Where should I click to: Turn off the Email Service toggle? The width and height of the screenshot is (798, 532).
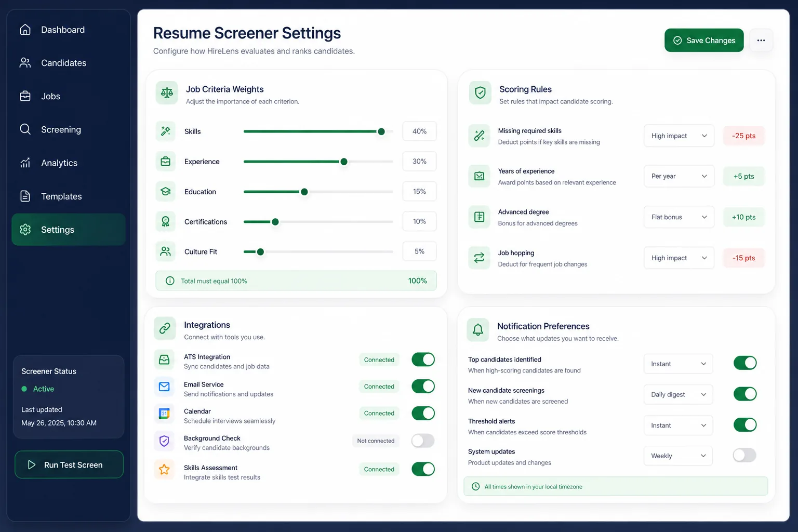tap(423, 387)
